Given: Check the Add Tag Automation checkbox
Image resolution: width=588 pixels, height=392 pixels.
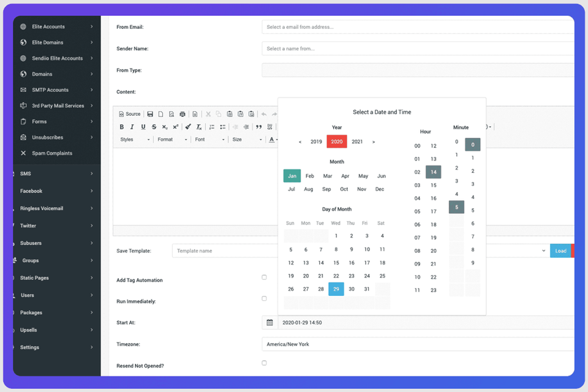Looking at the screenshot, I should pos(265,277).
